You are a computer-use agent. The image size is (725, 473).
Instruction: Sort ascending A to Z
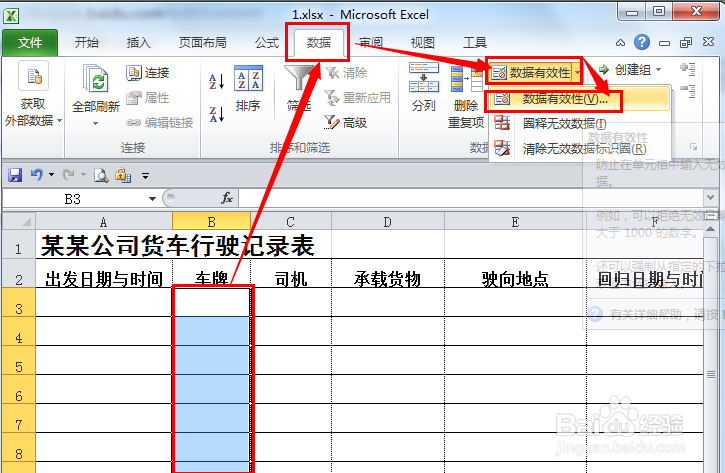tap(216, 81)
